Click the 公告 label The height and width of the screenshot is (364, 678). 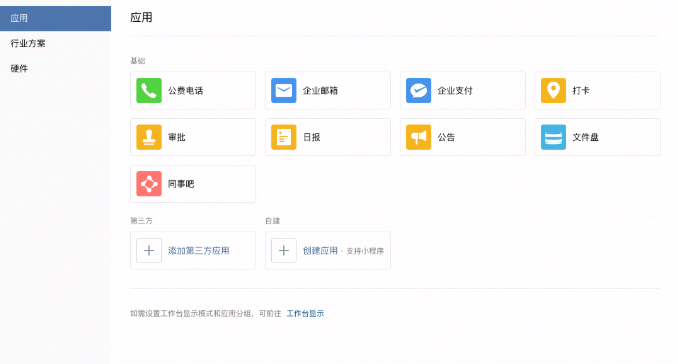pyautogui.click(x=446, y=137)
